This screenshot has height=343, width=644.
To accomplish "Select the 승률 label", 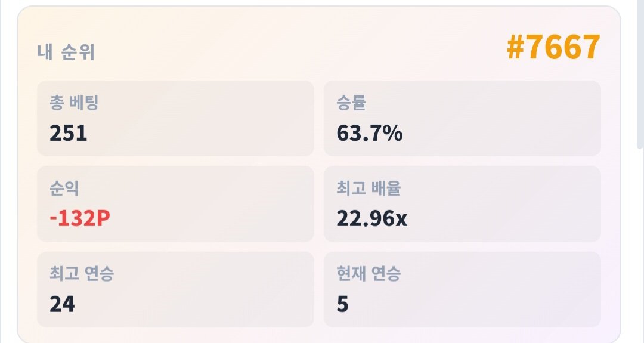I will point(351,102).
